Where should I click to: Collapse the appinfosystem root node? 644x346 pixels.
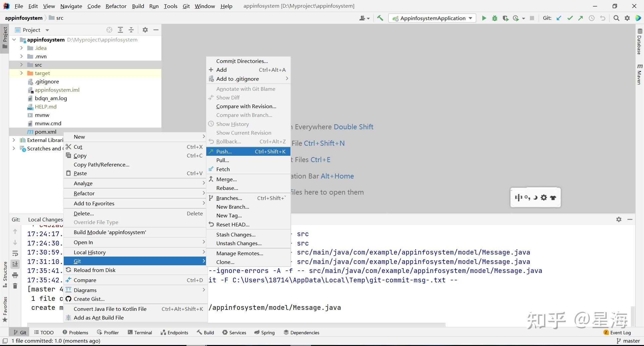point(14,40)
